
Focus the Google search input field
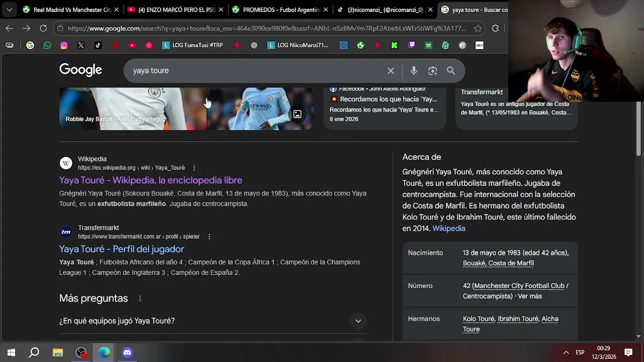pos(257,71)
